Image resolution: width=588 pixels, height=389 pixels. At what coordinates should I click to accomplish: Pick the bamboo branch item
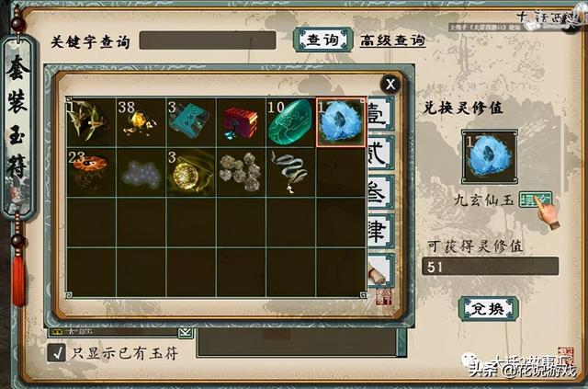[91, 122]
